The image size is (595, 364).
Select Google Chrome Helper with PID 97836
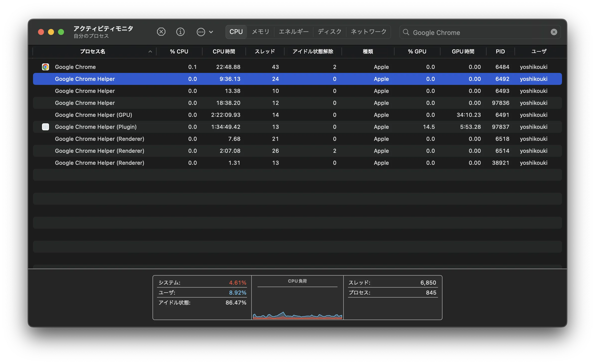(297, 103)
